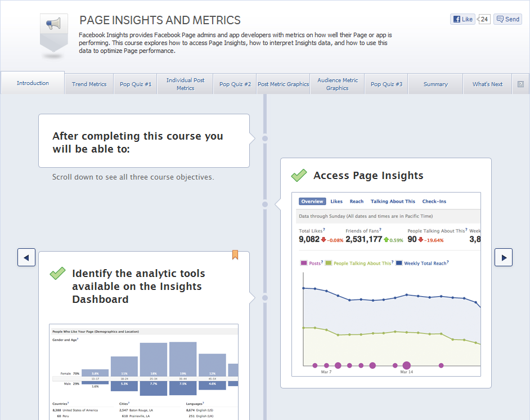
Task: Select the Overview tab in Insights screenshot
Action: tap(312, 201)
